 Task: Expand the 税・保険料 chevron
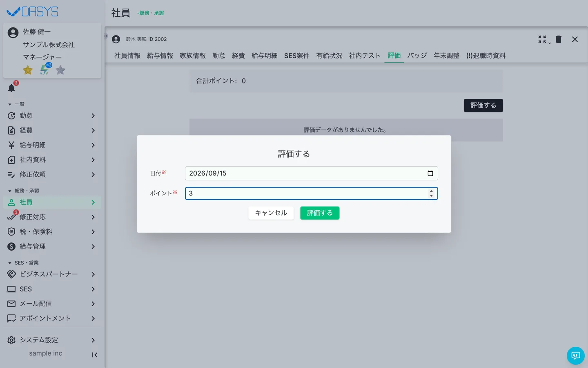click(93, 232)
